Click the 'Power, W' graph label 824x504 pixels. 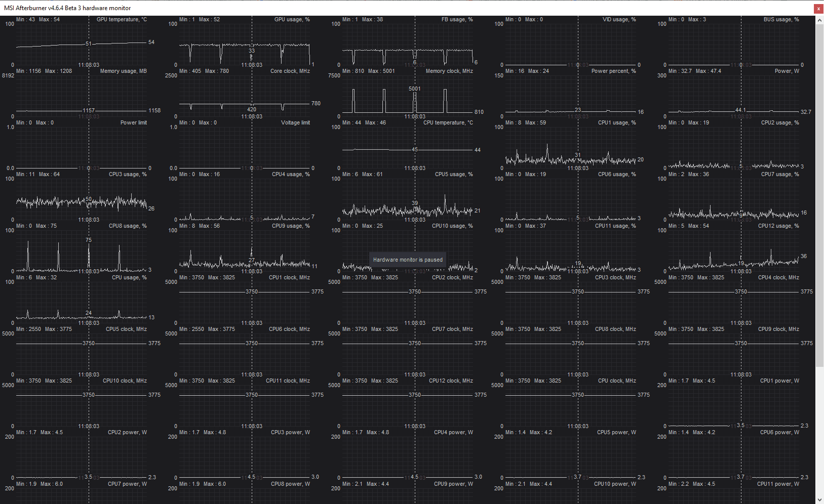click(787, 71)
